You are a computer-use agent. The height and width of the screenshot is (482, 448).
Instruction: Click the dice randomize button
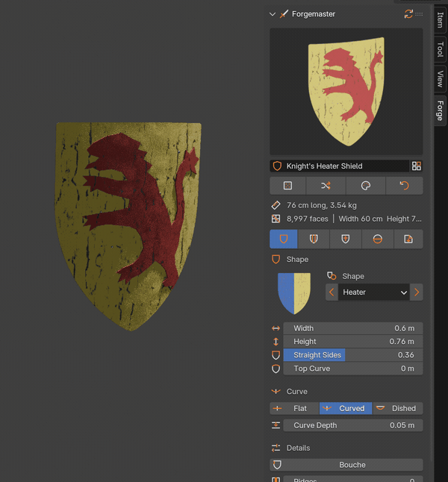coord(287,186)
